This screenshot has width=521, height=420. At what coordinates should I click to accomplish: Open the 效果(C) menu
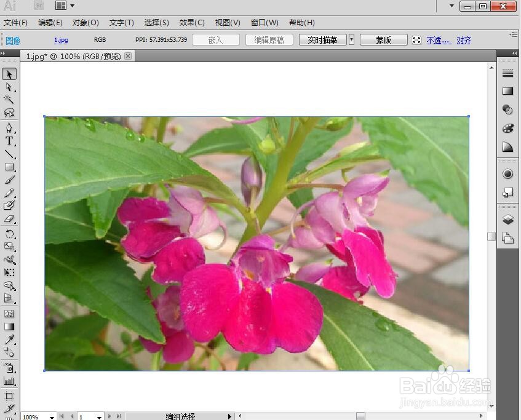pos(192,23)
